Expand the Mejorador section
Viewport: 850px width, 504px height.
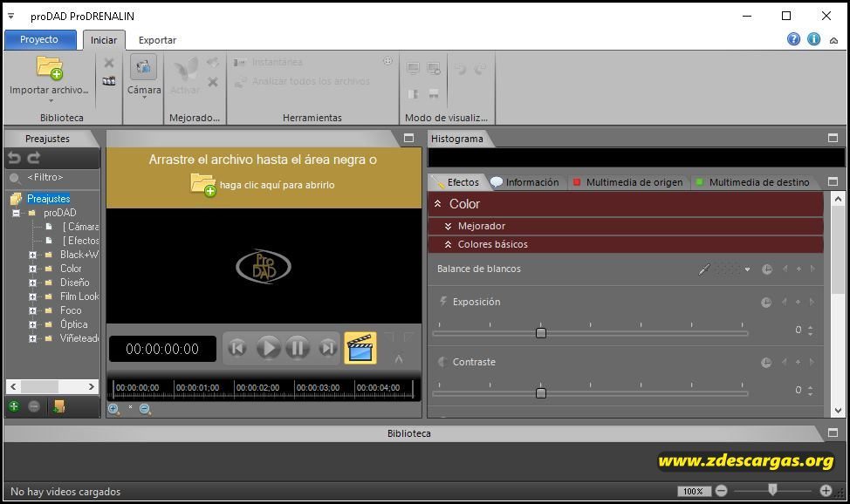(449, 226)
